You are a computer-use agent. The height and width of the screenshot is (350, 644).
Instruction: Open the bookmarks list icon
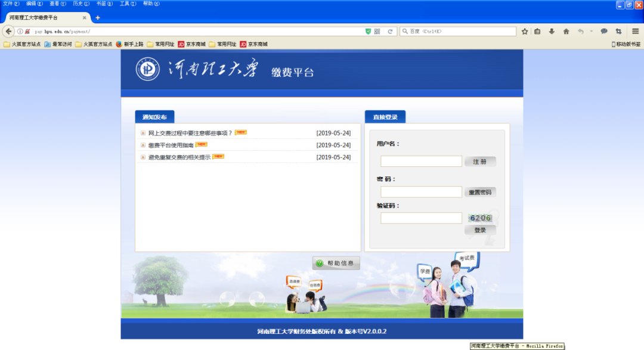tap(537, 31)
